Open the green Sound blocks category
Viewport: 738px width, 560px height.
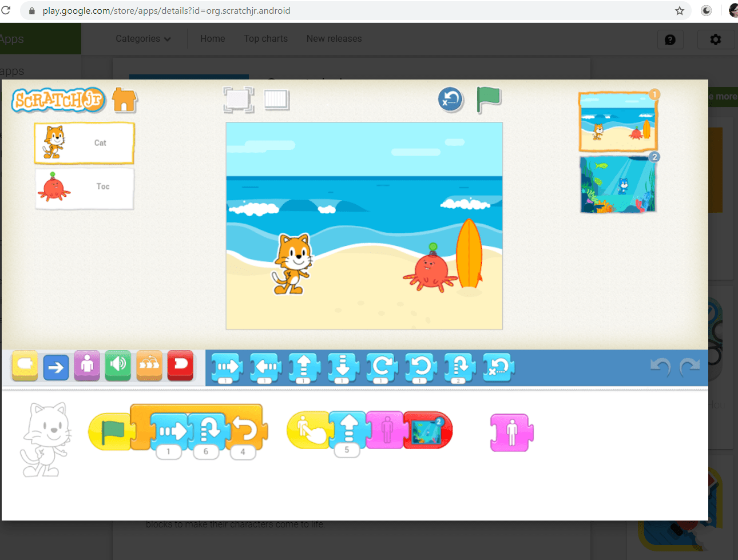tap(117, 366)
